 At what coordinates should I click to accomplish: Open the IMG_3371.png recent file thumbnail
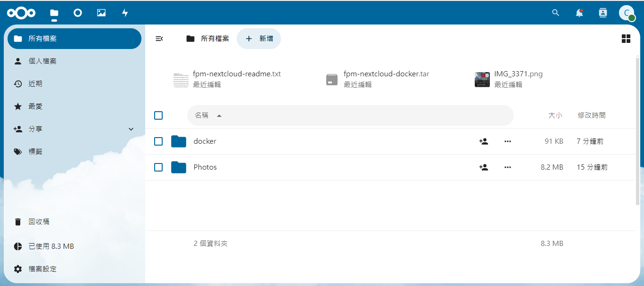tap(482, 79)
